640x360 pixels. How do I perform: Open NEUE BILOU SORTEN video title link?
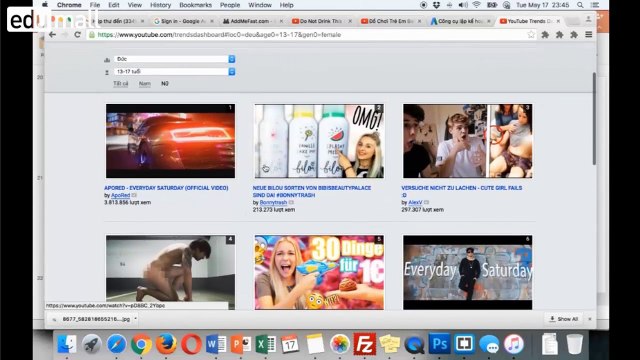(312, 191)
